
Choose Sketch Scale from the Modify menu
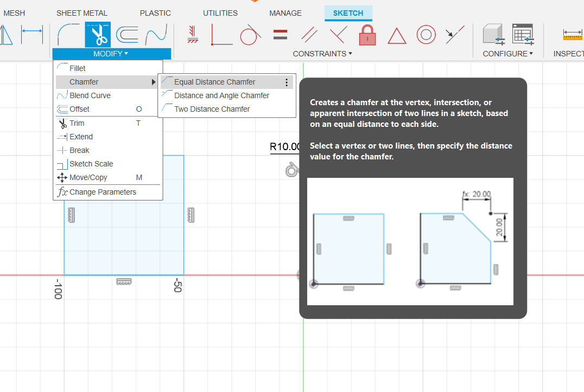pyautogui.click(x=108, y=164)
